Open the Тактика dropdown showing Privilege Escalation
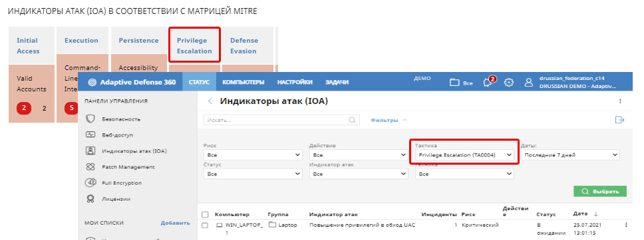 tap(464, 155)
